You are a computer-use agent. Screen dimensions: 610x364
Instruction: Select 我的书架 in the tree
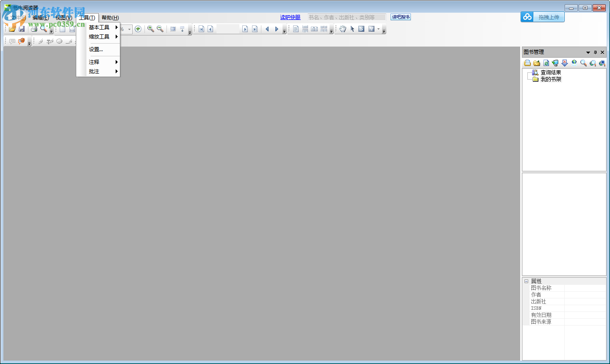point(551,79)
